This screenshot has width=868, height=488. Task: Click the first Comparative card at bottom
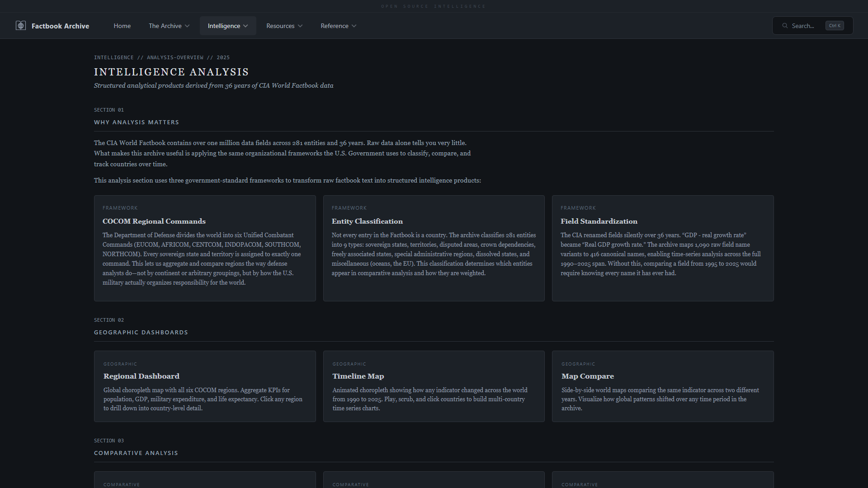pyautogui.click(x=205, y=480)
